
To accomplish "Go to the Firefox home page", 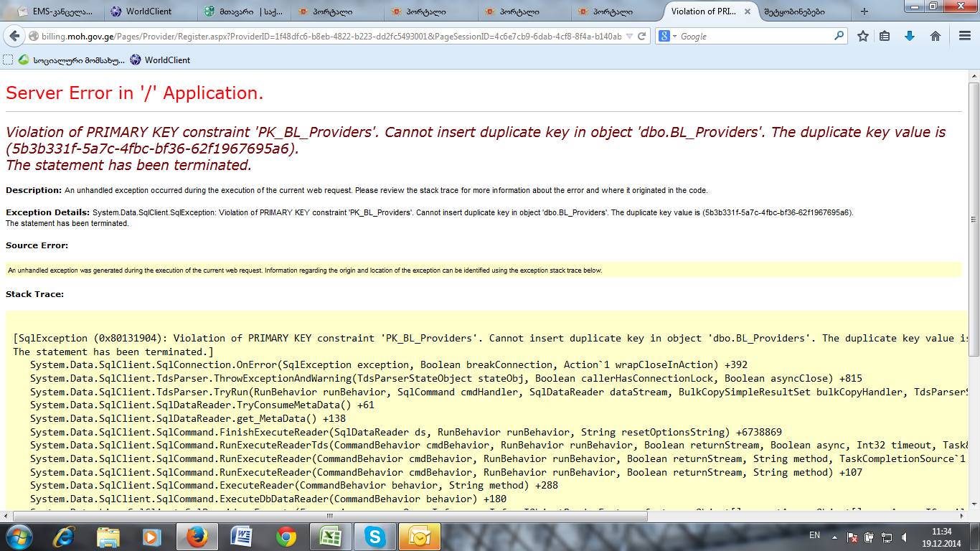I will [x=935, y=36].
